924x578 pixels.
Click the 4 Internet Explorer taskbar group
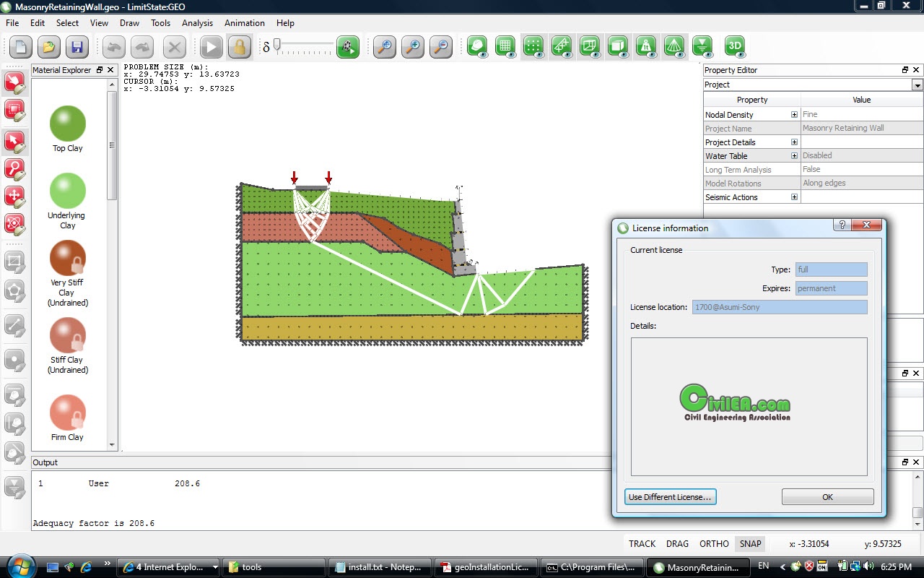click(x=169, y=567)
